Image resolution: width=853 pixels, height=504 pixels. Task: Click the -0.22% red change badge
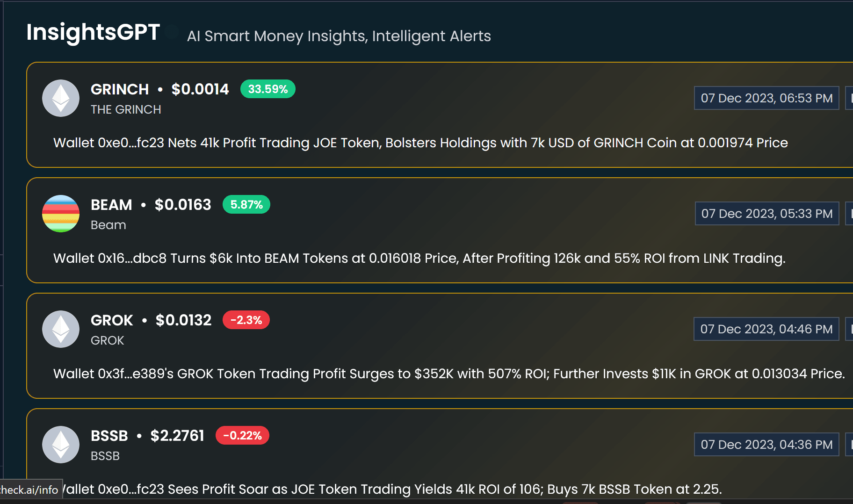coord(242,435)
